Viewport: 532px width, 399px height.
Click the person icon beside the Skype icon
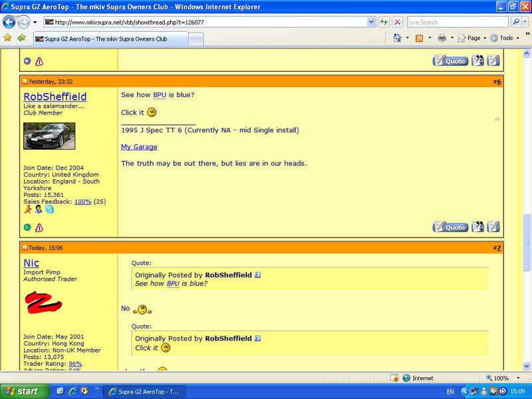tap(39, 209)
